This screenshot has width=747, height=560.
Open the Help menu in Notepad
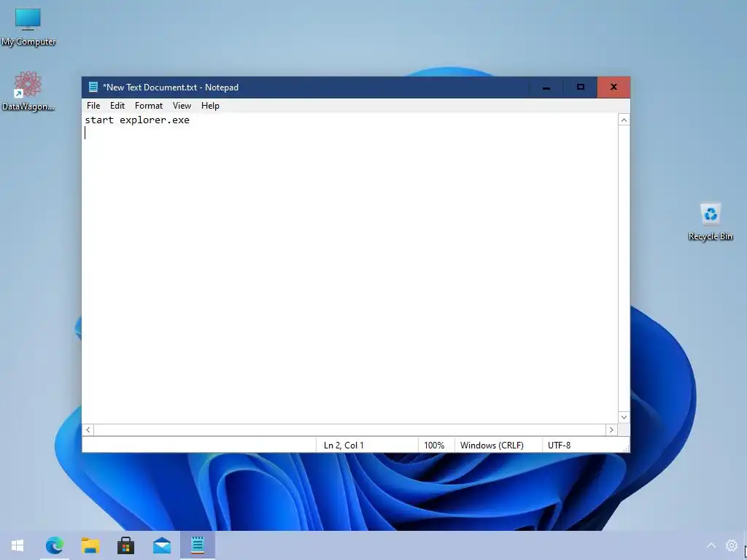point(210,106)
